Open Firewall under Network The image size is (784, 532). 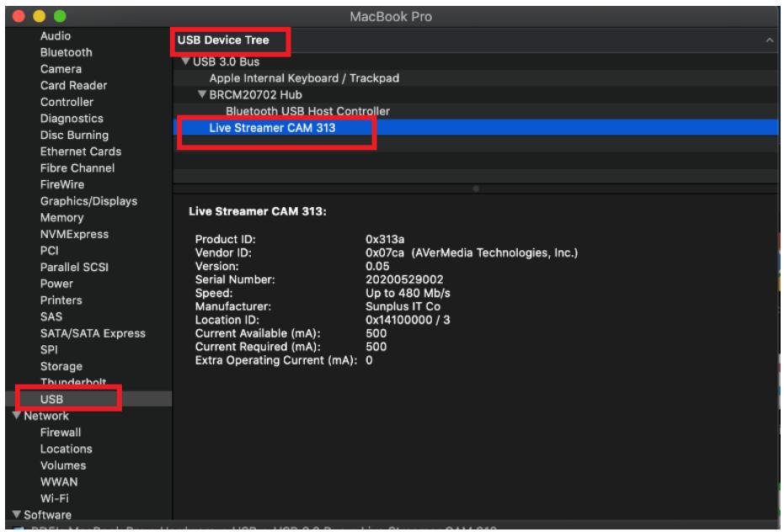tap(61, 432)
